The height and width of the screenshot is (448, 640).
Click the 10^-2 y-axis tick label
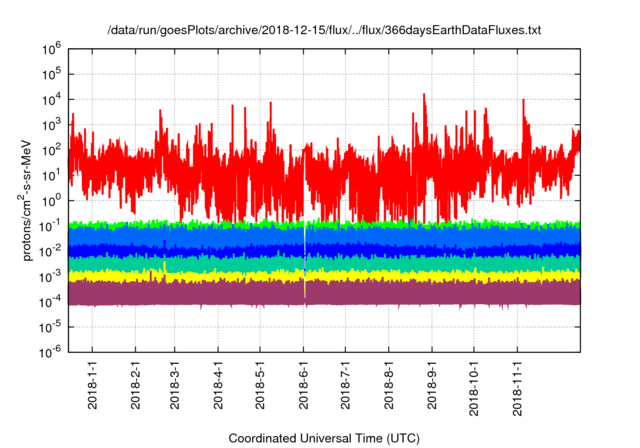(50, 251)
